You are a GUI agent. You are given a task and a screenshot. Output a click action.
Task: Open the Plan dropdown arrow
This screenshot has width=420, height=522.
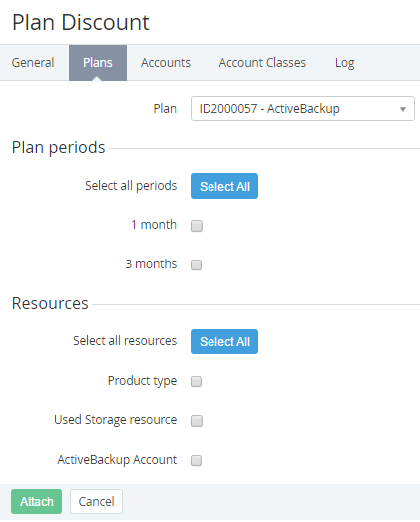click(x=403, y=109)
